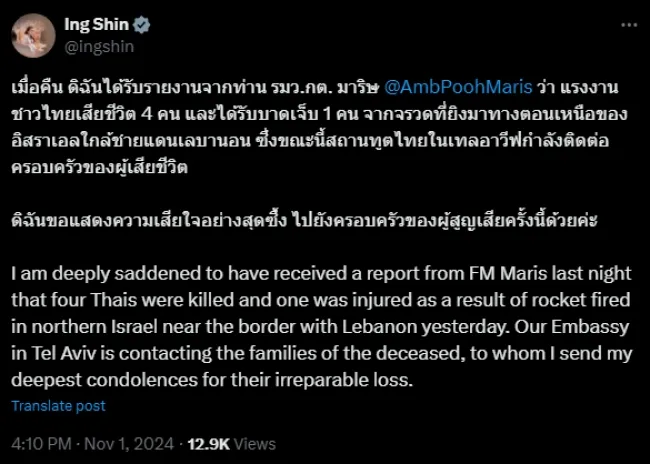Click Translate post
Image resolution: width=650 pixels, height=464 pixels.
(58, 406)
